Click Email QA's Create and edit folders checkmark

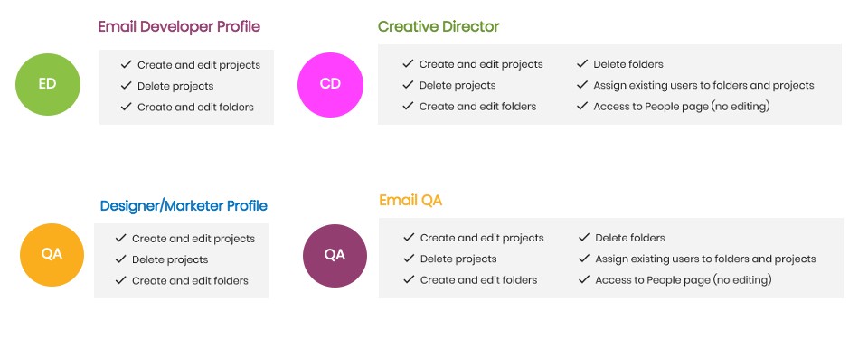point(409,279)
